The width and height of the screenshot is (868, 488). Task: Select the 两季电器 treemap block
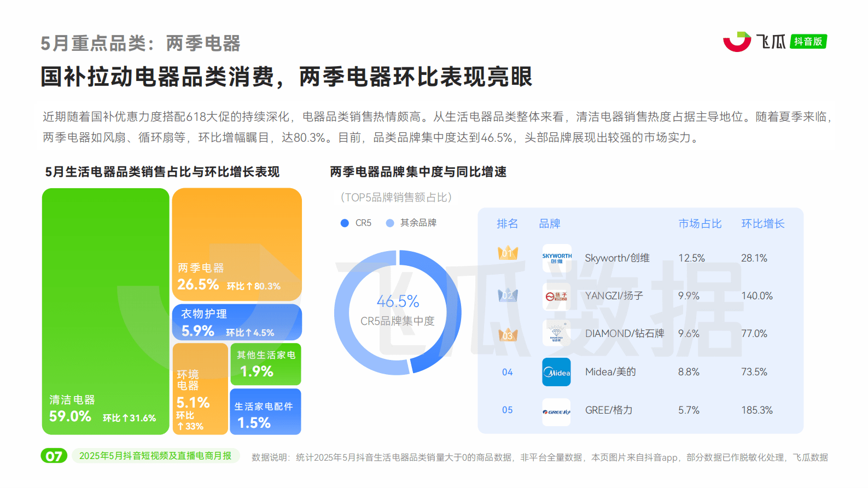click(x=237, y=244)
